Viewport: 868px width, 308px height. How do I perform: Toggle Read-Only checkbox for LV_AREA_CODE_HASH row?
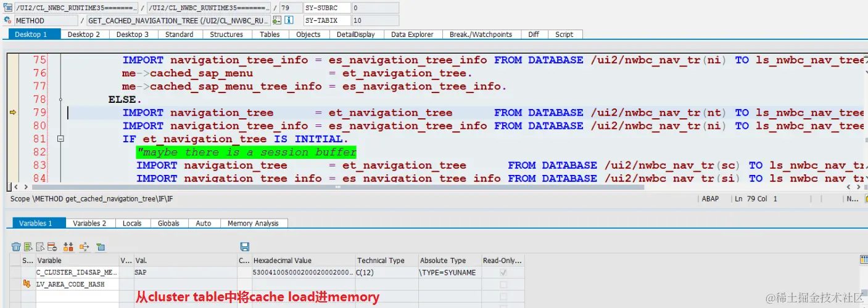[x=503, y=285]
